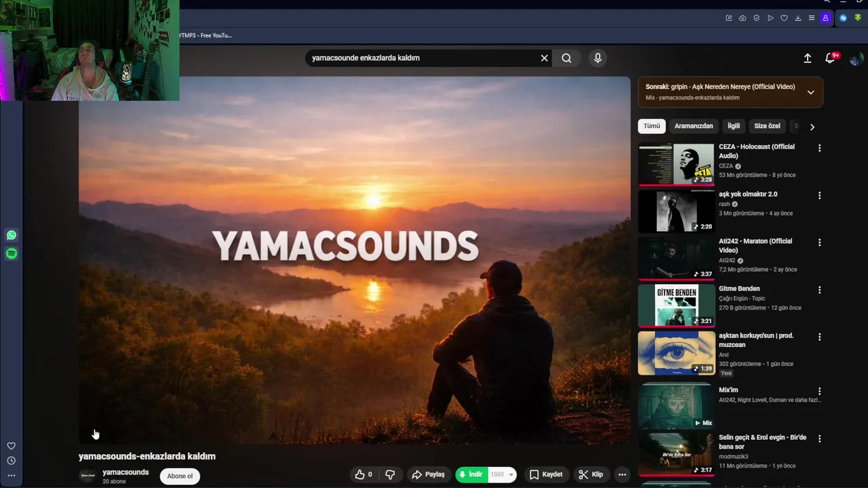Click the video player to pause
The width and height of the screenshot is (868, 488).
coord(355,260)
